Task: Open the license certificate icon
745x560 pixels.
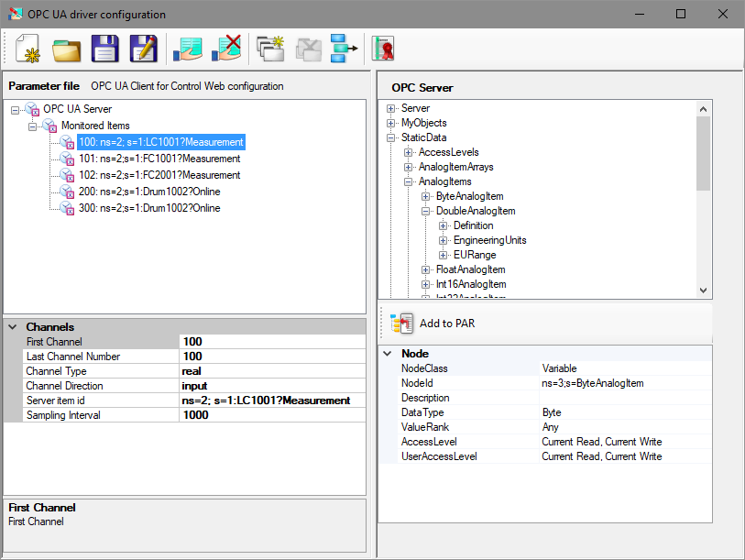Action: (x=383, y=49)
